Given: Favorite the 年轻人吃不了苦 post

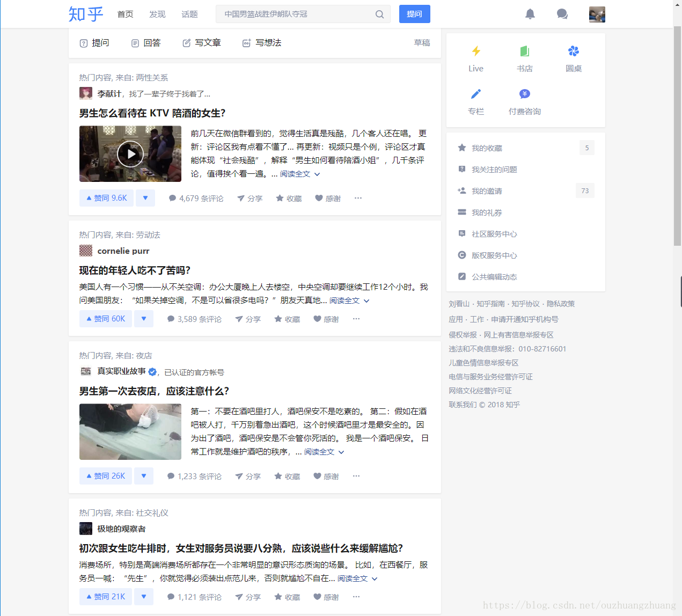Looking at the screenshot, I should click(x=287, y=319).
